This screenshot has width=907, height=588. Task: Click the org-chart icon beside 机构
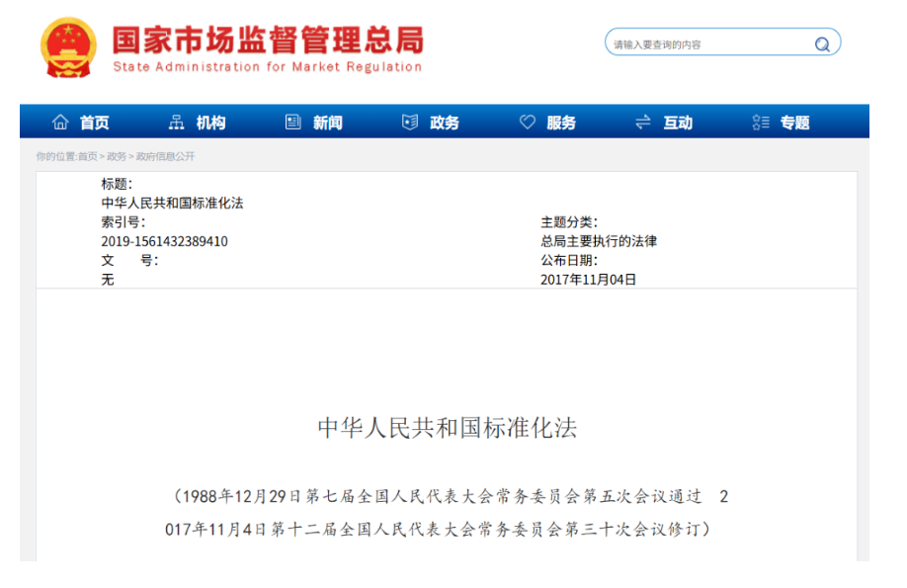pyautogui.click(x=177, y=123)
